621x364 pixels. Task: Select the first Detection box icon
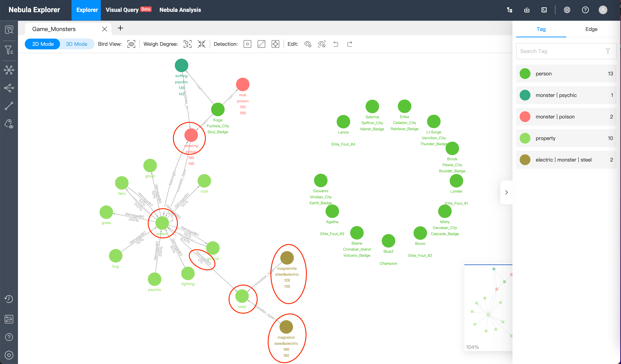click(247, 44)
